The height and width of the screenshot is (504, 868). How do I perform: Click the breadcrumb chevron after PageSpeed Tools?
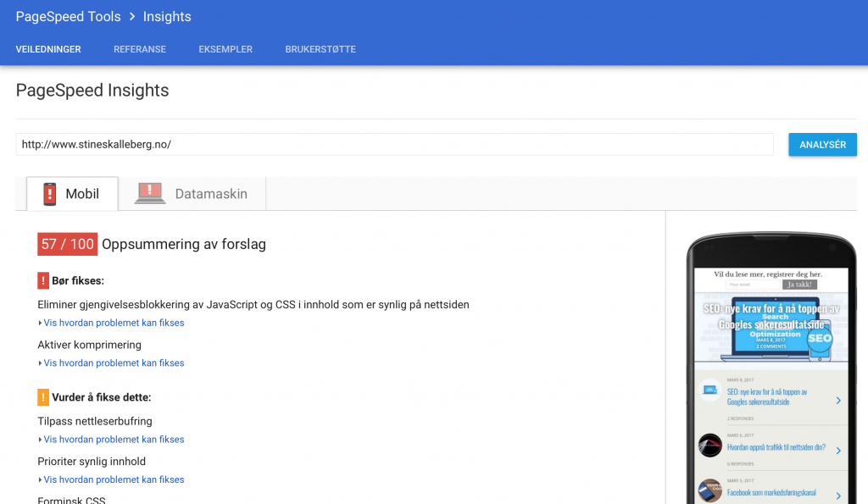(132, 17)
